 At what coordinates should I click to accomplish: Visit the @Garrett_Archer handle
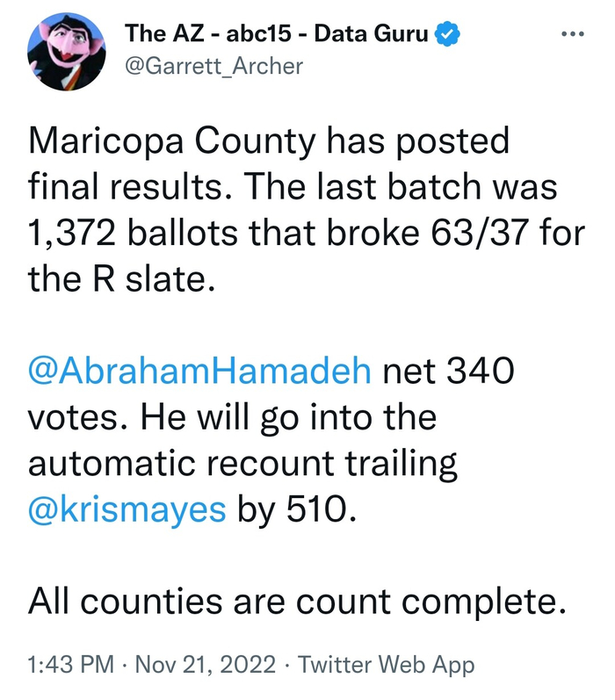pos(213,66)
